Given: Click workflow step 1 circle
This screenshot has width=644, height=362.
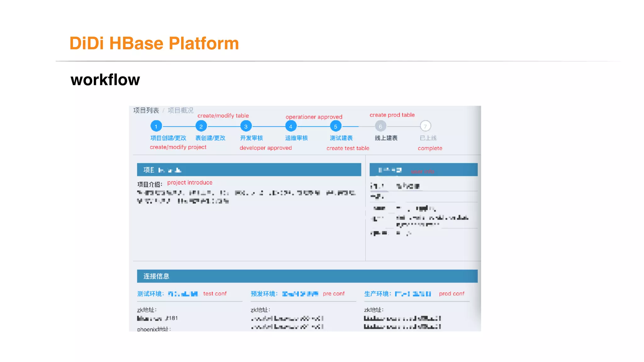Looking at the screenshot, I should click(x=156, y=126).
